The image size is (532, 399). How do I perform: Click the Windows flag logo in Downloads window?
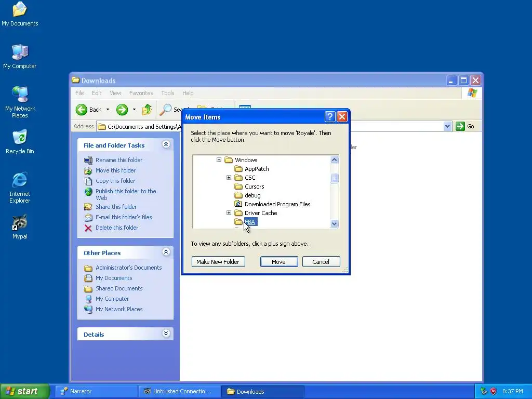coord(472,92)
